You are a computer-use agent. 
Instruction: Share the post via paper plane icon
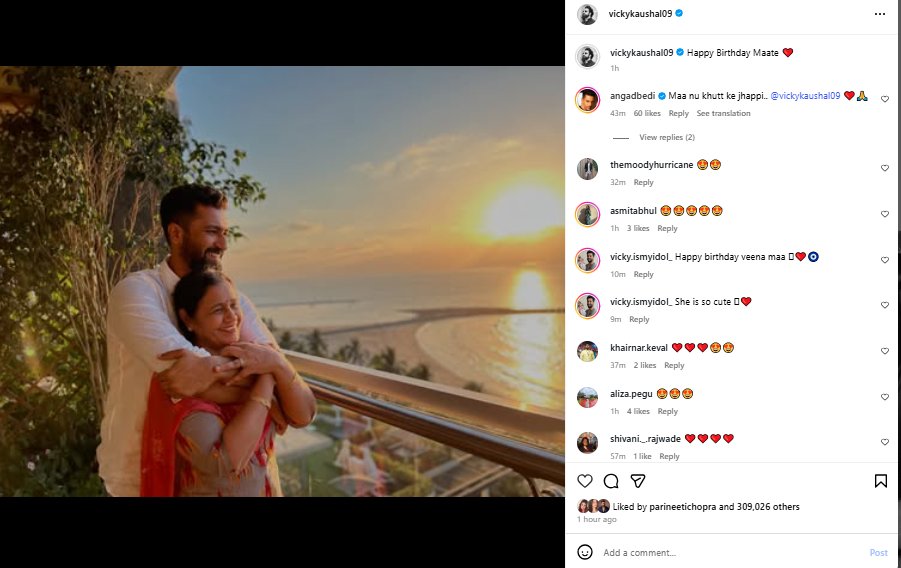point(637,481)
